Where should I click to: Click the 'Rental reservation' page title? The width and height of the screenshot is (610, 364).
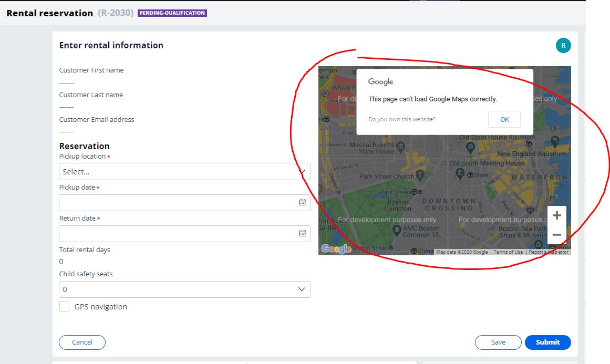[50, 13]
